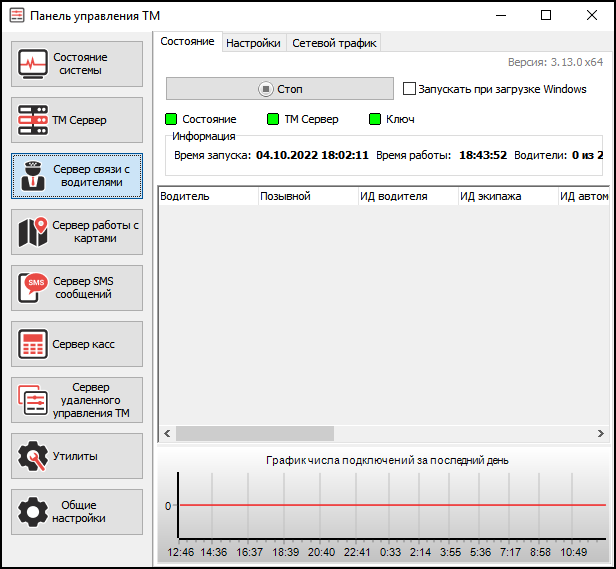This screenshot has height=569, width=616.
Task: Click the map server pin icon
Action: [34, 232]
